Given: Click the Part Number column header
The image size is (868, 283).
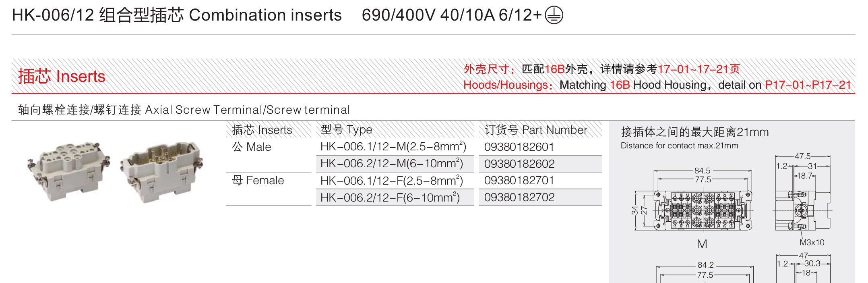Looking at the screenshot, I should click(x=536, y=130).
